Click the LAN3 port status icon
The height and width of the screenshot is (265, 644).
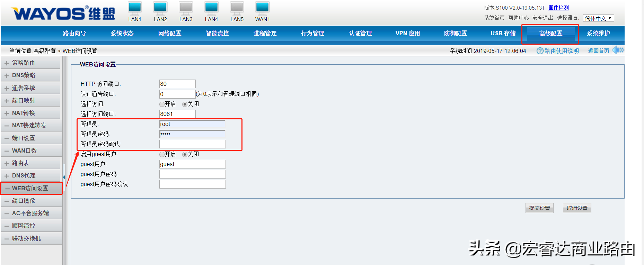pyautogui.click(x=186, y=8)
